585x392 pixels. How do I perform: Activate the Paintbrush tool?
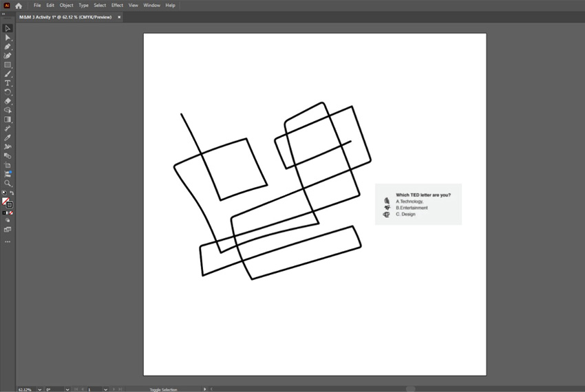[x=8, y=74]
